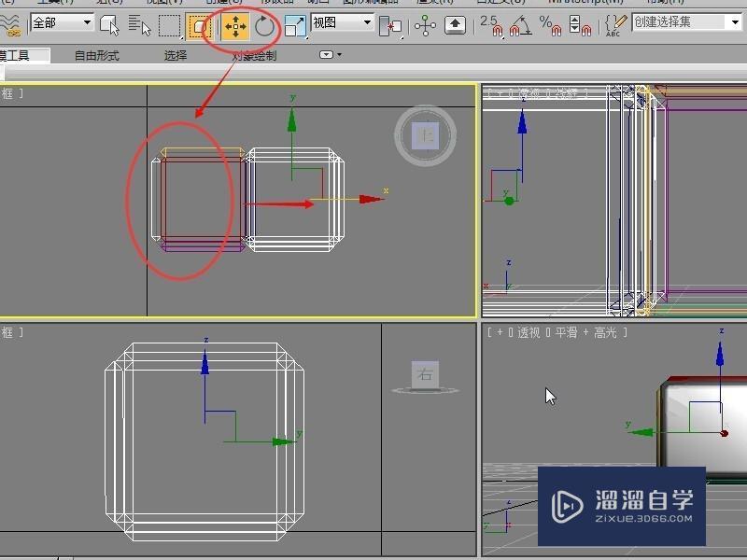Activate the Select and Move tool
The image size is (747, 560).
coord(235,26)
